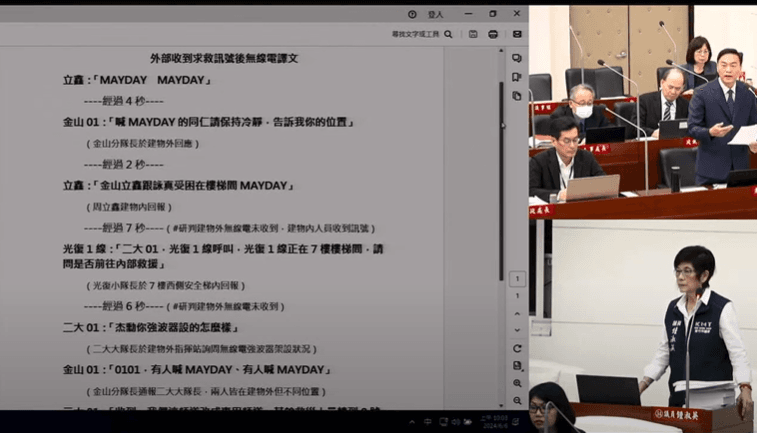Share the file by email envelope icon
Image resolution: width=757 pixels, height=433 pixels.
517,34
